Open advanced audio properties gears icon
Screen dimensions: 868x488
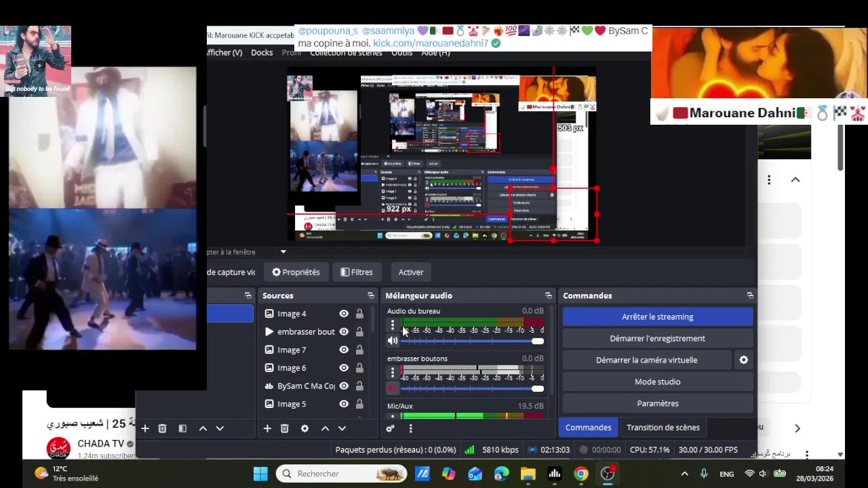click(390, 428)
